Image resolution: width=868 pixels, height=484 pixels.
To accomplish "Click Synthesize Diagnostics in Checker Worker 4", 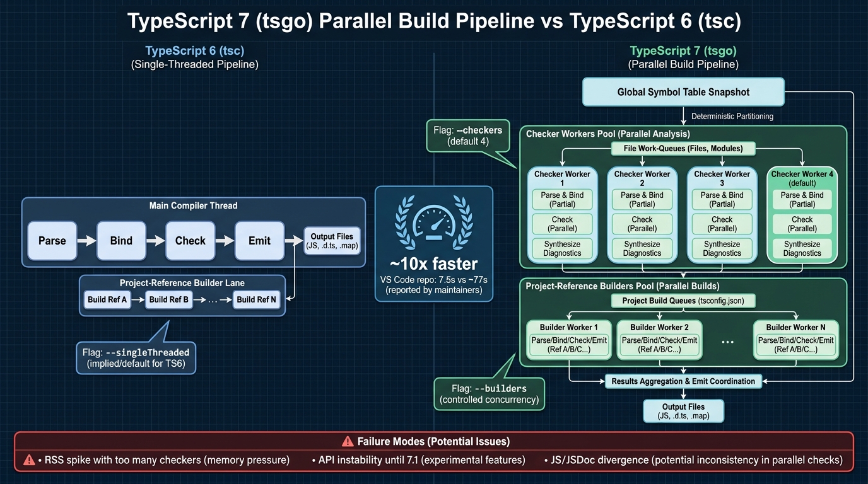I will (x=802, y=248).
